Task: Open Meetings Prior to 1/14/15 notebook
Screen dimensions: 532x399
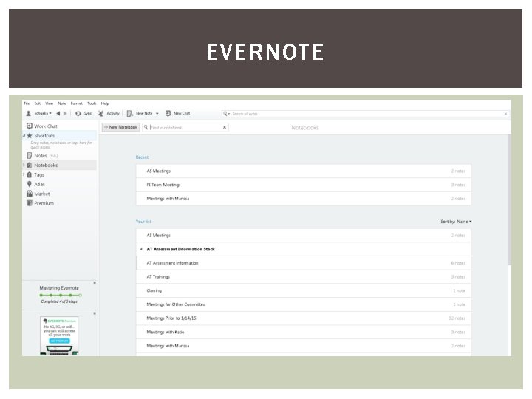Action: (304, 318)
